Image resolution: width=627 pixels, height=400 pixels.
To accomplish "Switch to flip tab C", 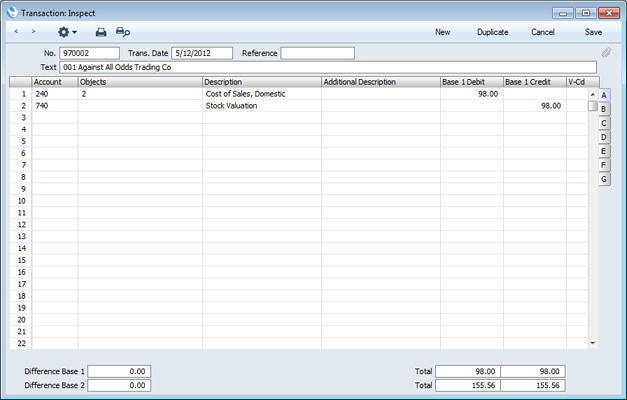I will tap(604, 123).
